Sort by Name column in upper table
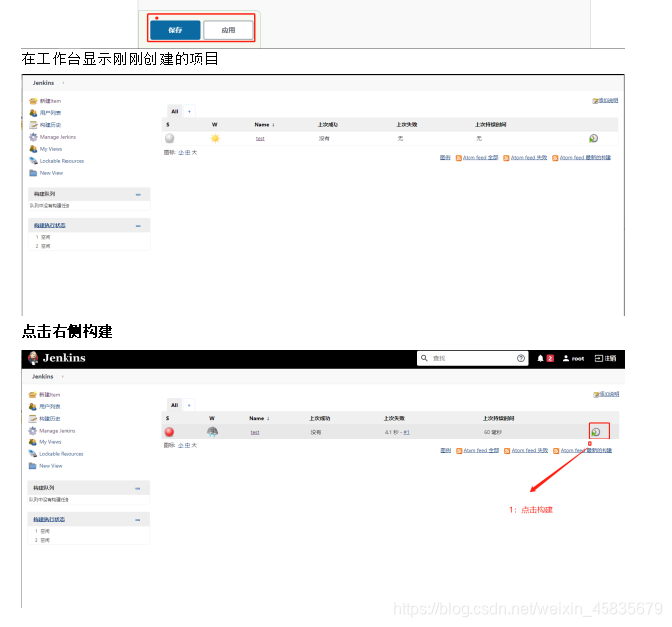This screenshot has height=627, width=672. coord(264,125)
